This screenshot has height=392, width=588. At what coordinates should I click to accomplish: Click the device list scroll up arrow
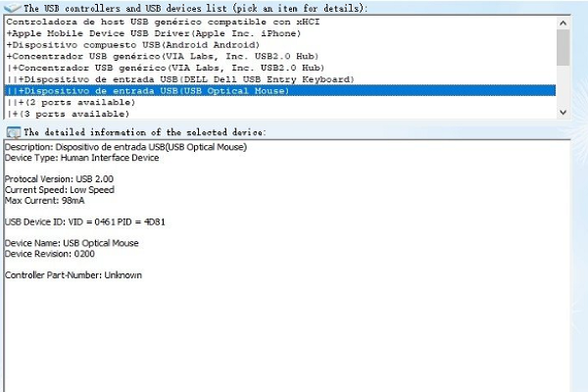(x=563, y=23)
